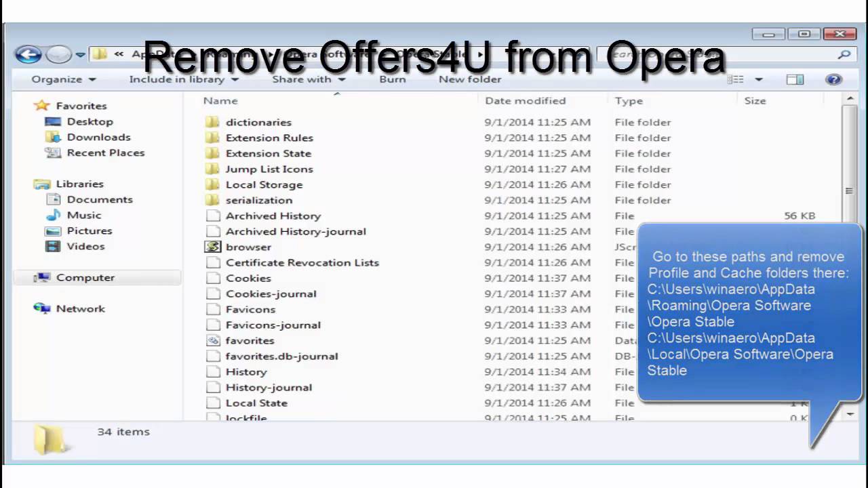Click scrollbar down arrow in file list
The height and width of the screenshot is (488, 868).
(850, 413)
